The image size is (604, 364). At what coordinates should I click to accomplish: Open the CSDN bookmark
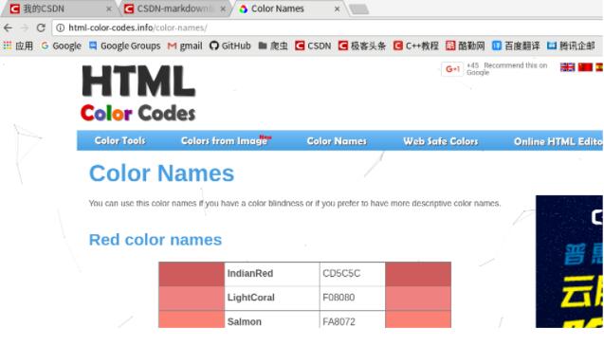pyautogui.click(x=313, y=45)
